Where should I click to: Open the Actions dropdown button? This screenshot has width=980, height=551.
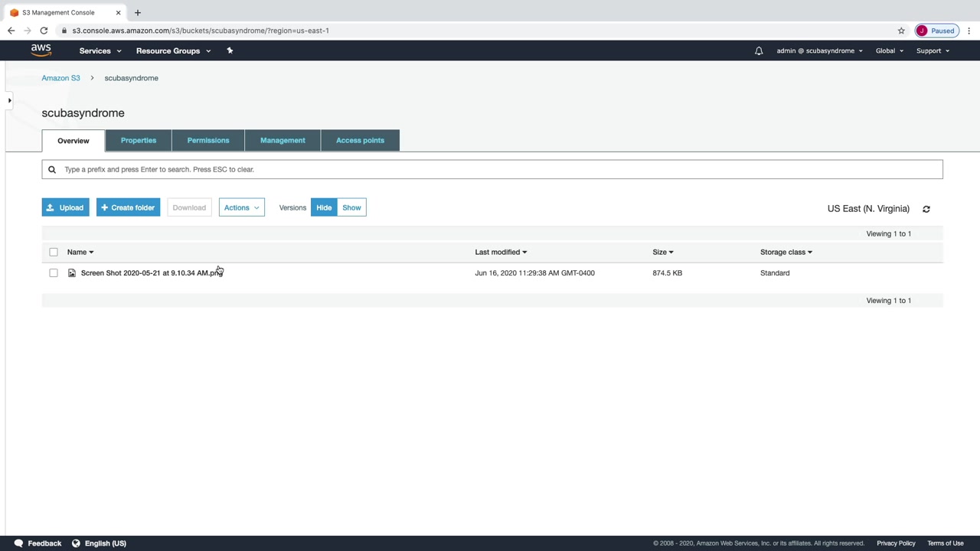[x=242, y=207]
